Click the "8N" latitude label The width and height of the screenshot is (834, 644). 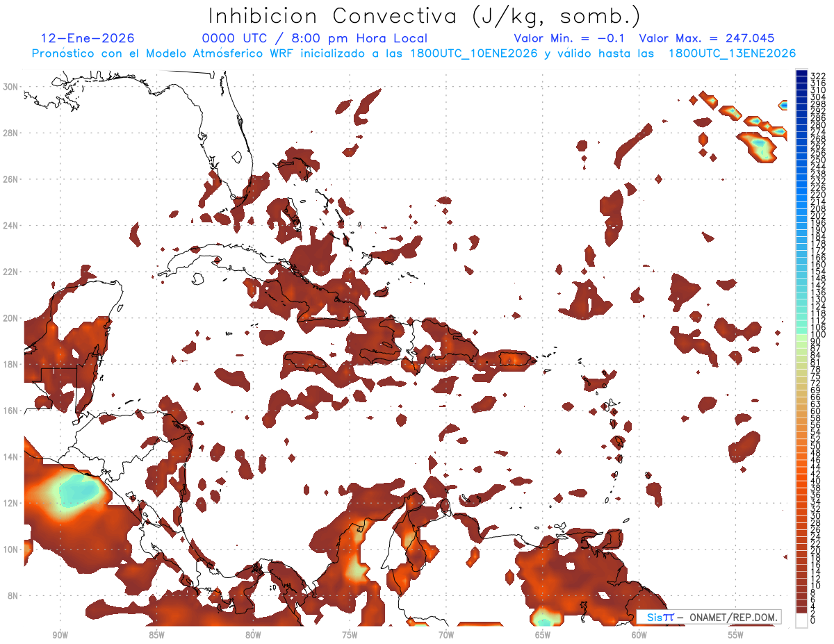pyautogui.click(x=13, y=595)
